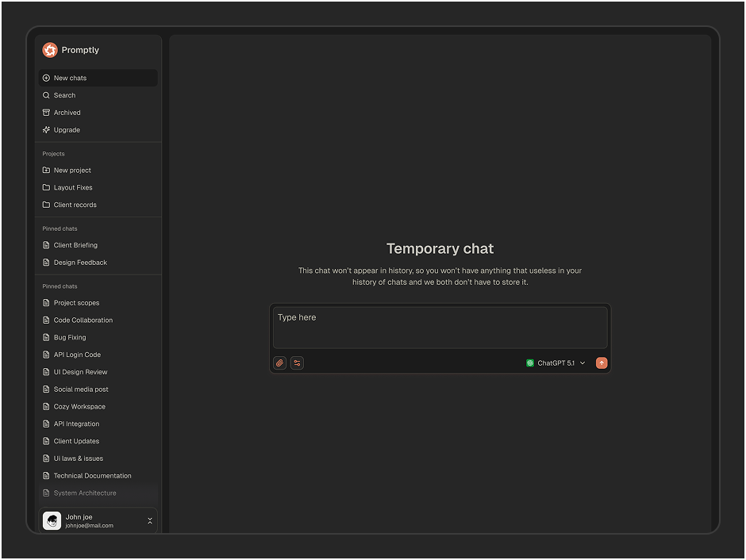Select the System Architecture chat
The width and height of the screenshot is (746, 560).
[98, 493]
